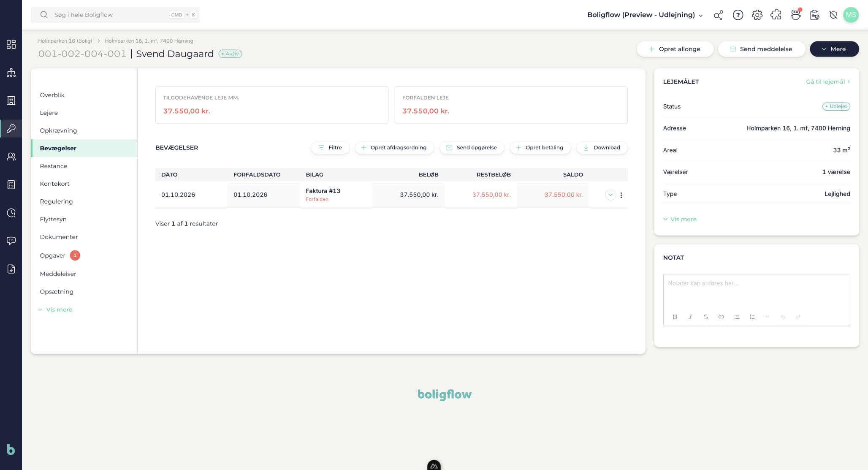The height and width of the screenshot is (470, 868).
Task: Focus the Søg i hele Boligflow search field
Action: coord(115,15)
